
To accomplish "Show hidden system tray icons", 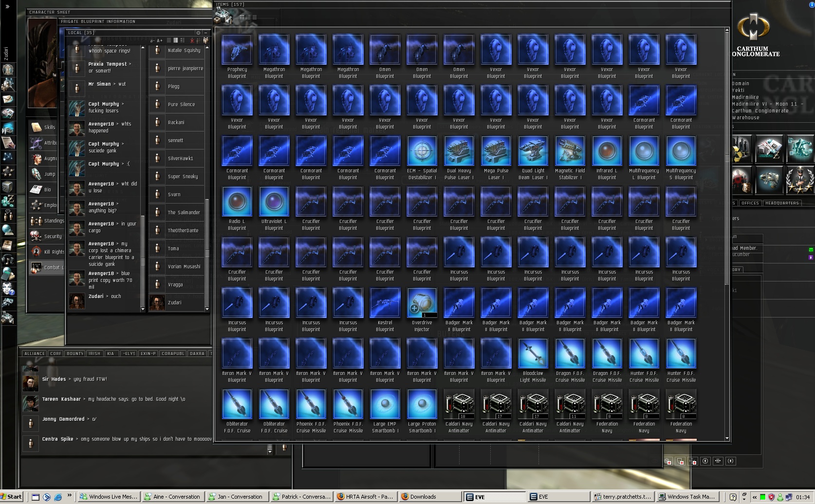I will [x=755, y=497].
